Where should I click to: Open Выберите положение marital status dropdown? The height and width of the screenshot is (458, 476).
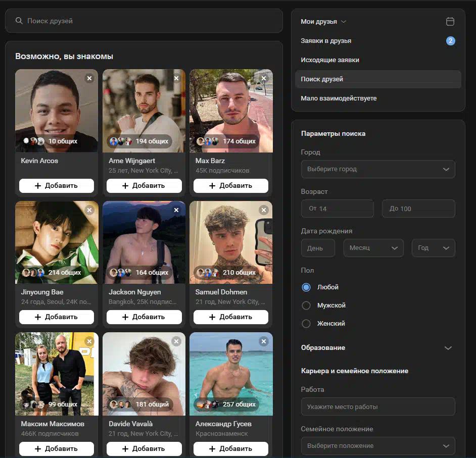coord(378,445)
